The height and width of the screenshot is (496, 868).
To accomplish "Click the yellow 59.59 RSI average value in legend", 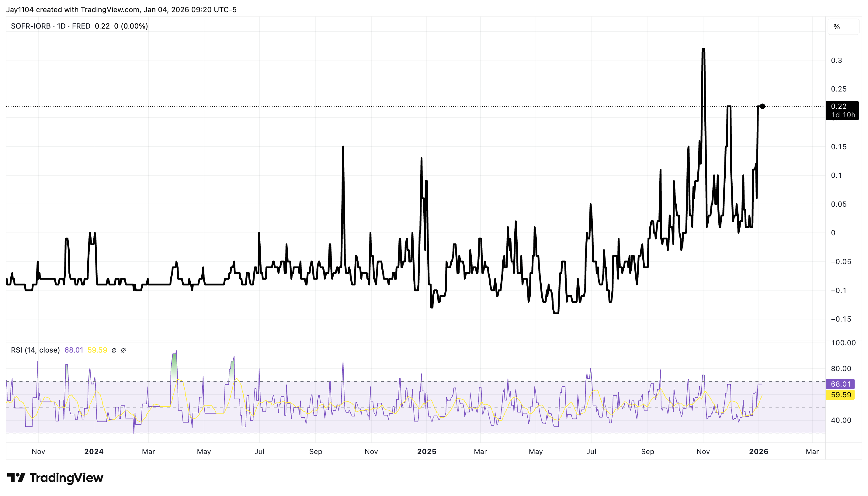I will pos(97,350).
